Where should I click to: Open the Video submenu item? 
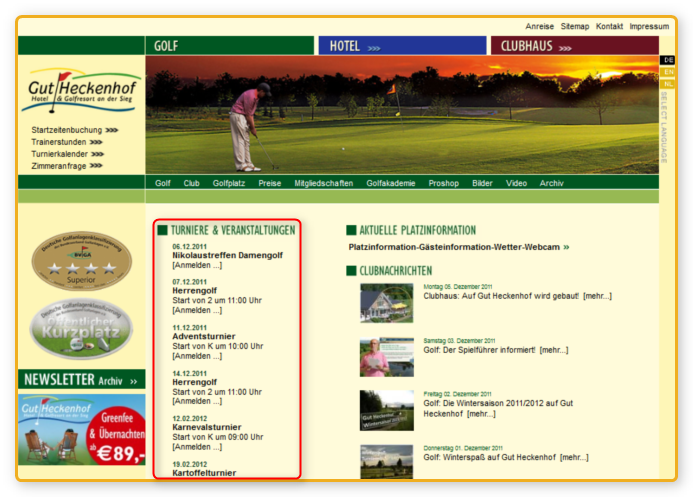[516, 183]
